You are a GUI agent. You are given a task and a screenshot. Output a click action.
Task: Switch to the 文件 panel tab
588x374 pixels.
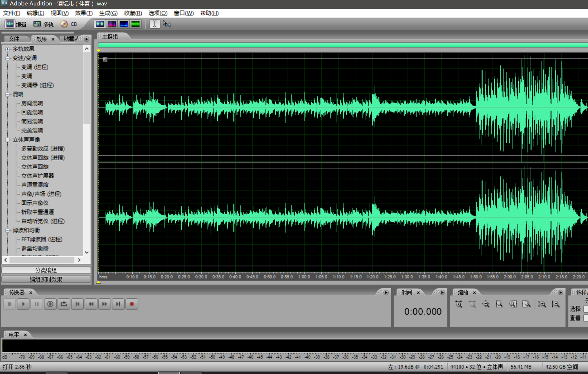[14, 39]
